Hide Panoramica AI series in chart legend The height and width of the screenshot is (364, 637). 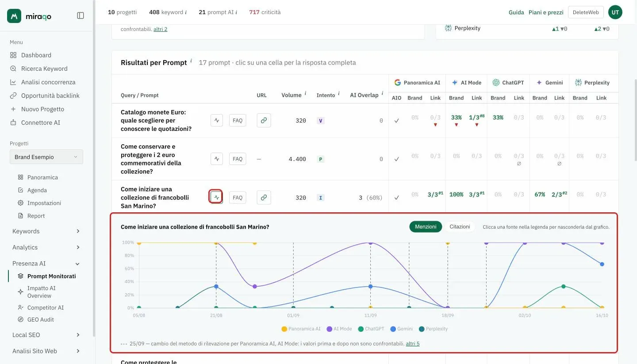point(301,329)
